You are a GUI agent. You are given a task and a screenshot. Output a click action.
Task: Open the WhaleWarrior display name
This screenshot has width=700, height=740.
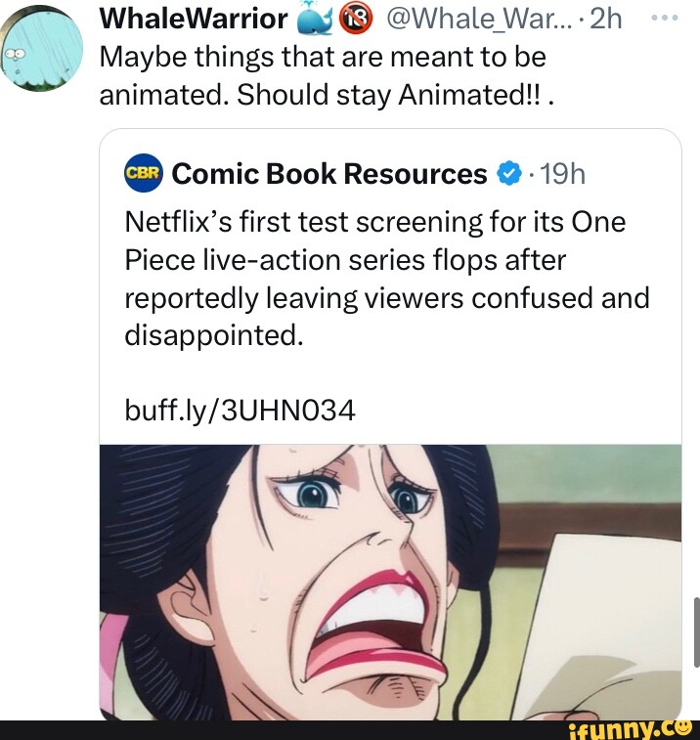pyautogui.click(x=194, y=20)
